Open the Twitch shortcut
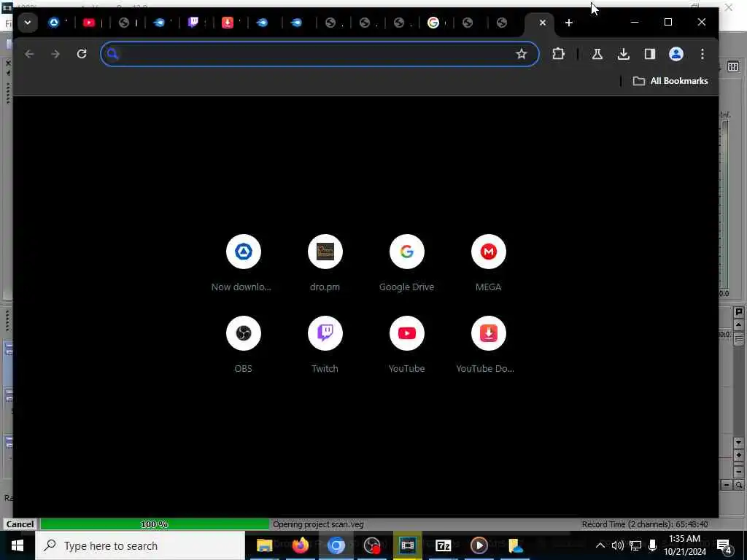This screenshot has height=560, width=747. pos(325,344)
